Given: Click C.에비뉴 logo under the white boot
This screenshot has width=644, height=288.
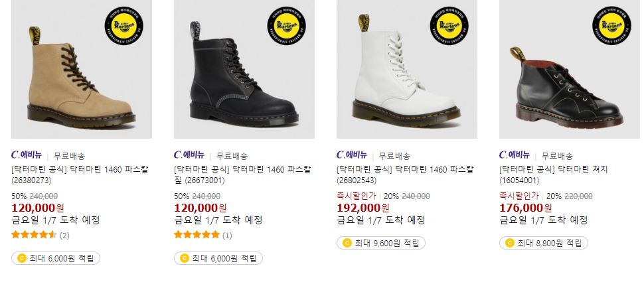Looking at the screenshot, I should click(x=352, y=155).
